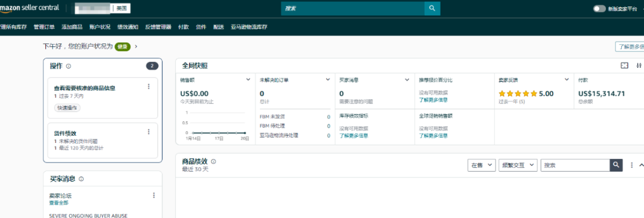Click SEVERE ONGOING BUYER ABUSE forum post

coord(88,216)
